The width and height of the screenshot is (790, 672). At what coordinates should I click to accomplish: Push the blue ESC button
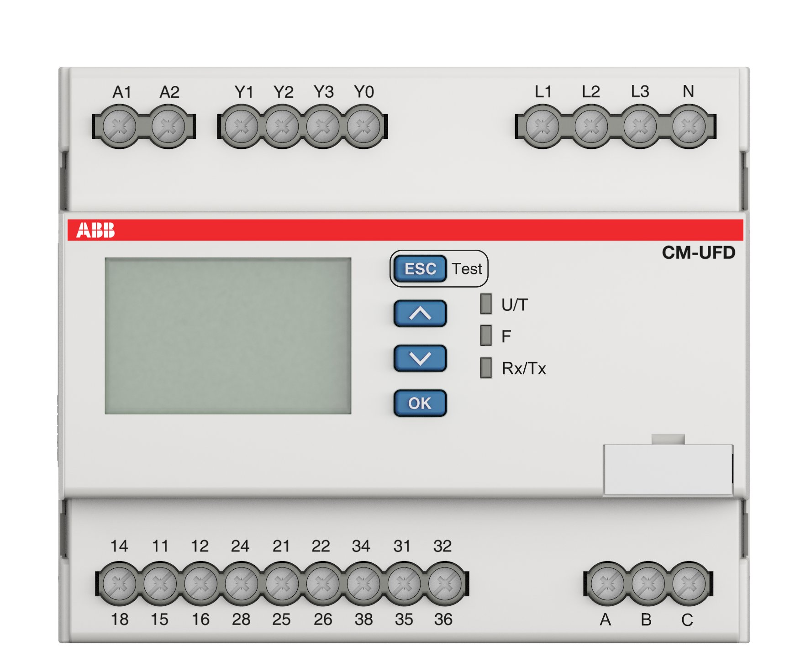point(420,268)
